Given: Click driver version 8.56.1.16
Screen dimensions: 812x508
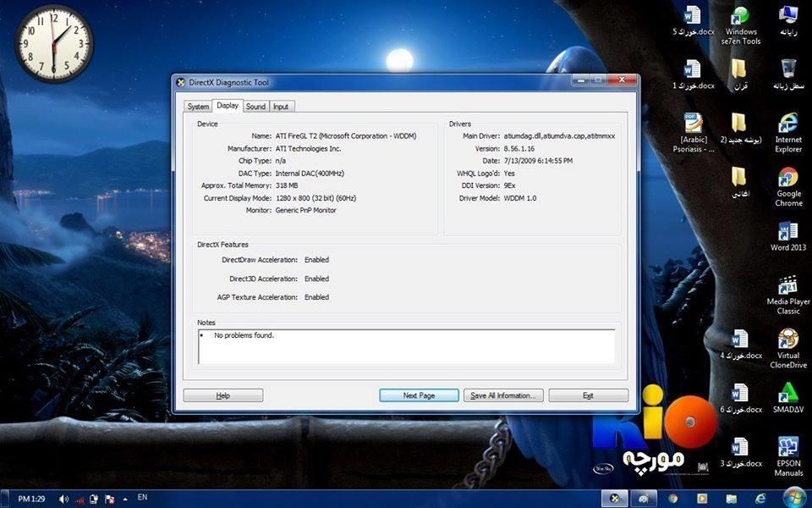Looking at the screenshot, I should tap(518, 148).
